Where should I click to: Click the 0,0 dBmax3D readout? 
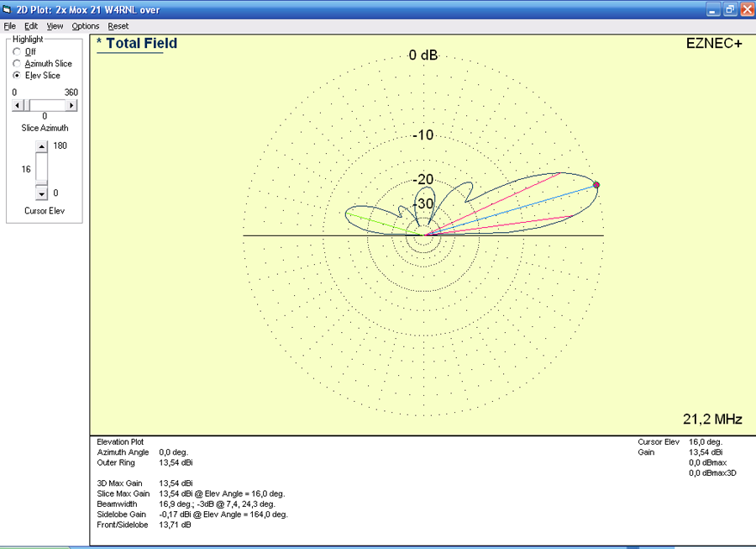(x=712, y=473)
